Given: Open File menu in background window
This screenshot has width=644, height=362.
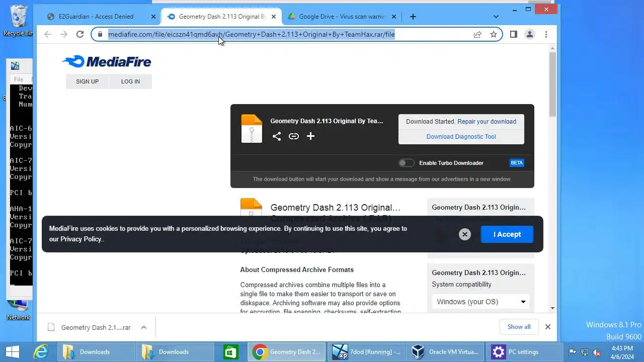Looking at the screenshot, I should pyautogui.click(x=19, y=79).
